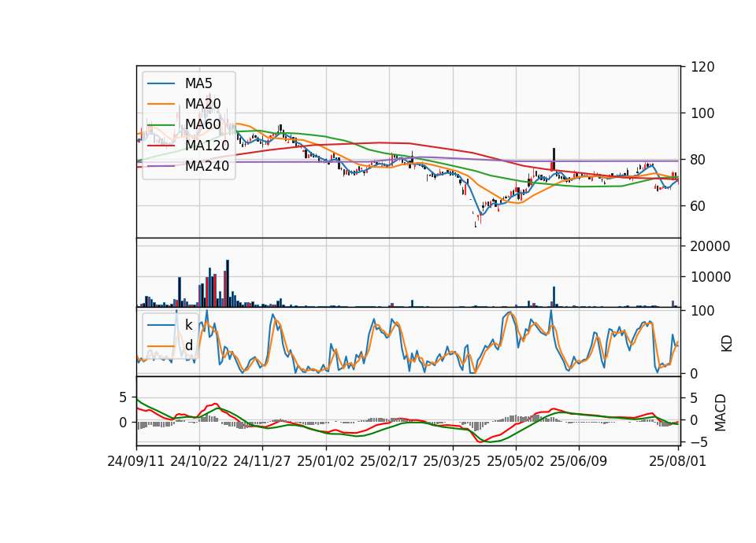
Task: Click the blue MA5 legend line sample
Action: 161,83
